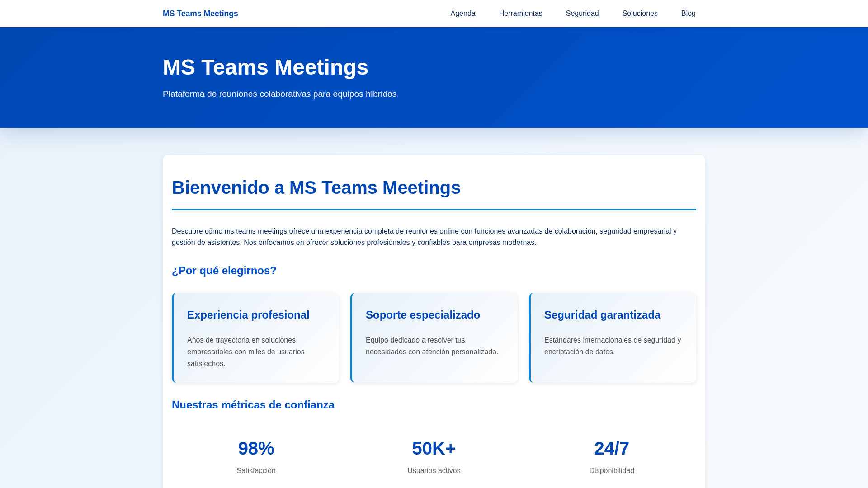The image size is (868, 488).
Task: Open the MS Teams Meetings logo link
Action: pyautogui.click(x=200, y=14)
